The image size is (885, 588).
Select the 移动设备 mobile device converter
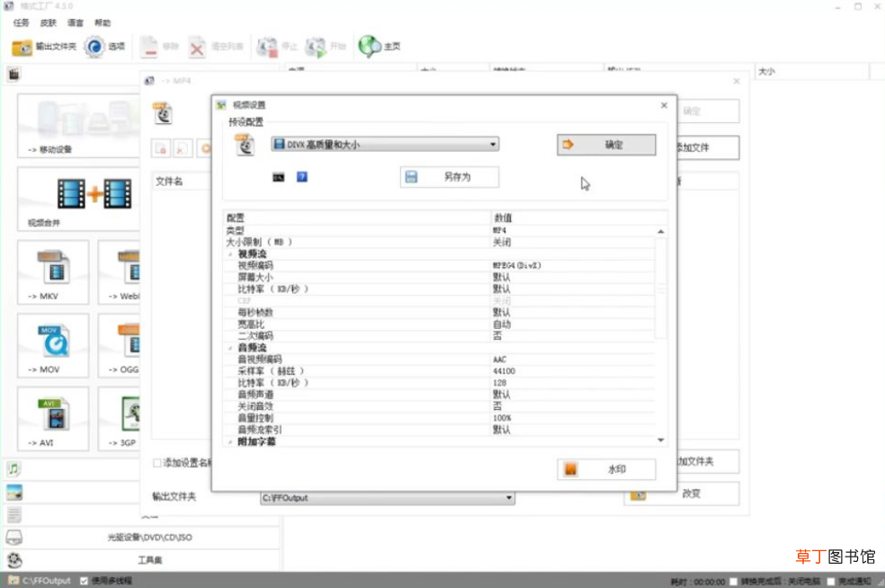[78, 126]
